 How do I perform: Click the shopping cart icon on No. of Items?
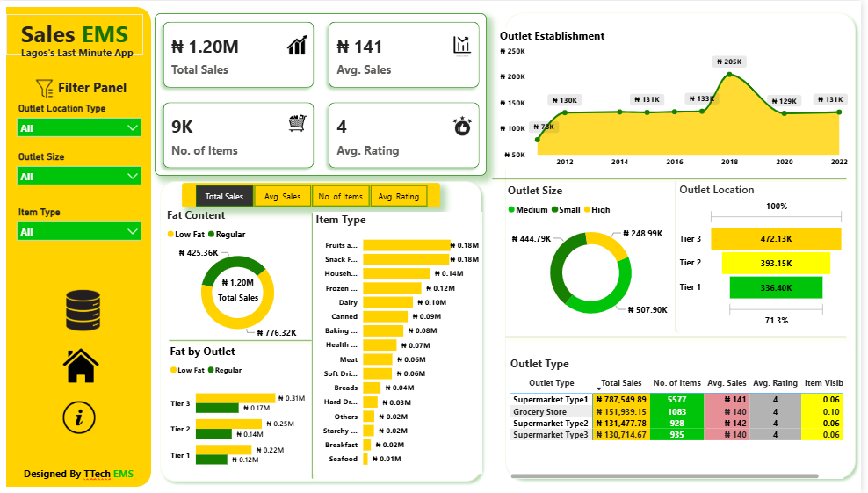tap(297, 123)
